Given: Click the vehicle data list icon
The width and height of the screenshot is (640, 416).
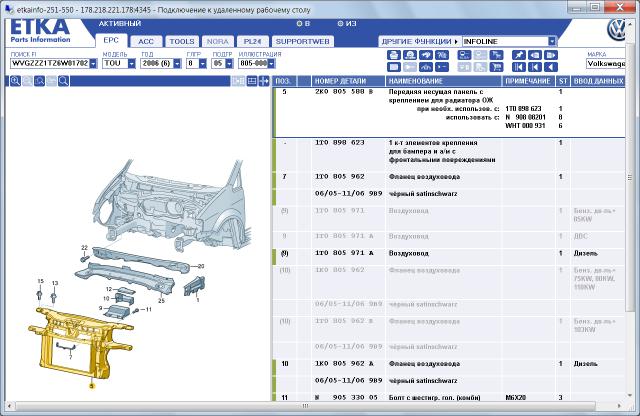Looking at the screenshot, I should 464,55.
